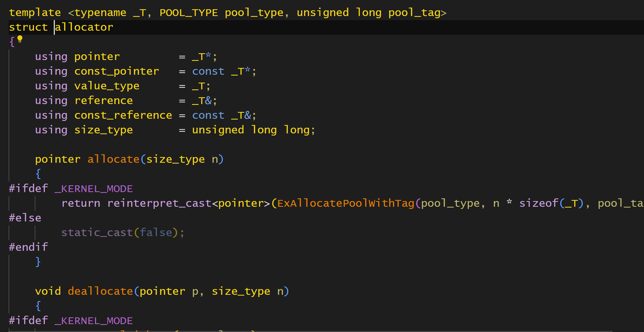Click the deallocate function name
The height and width of the screenshot is (332, 644).
(100, 291)
